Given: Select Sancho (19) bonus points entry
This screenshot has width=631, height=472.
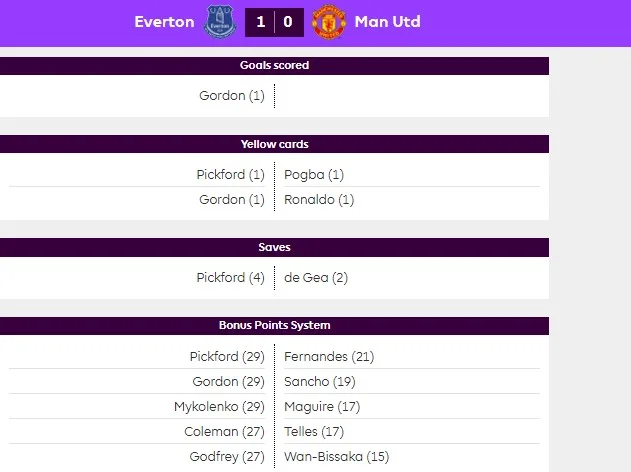Looking at the screenshot, I should pyautogui.click(x=320, y=381).
